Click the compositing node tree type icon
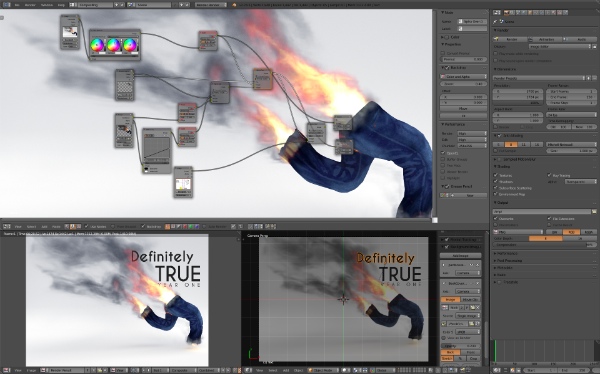 [x=73, y=227]
